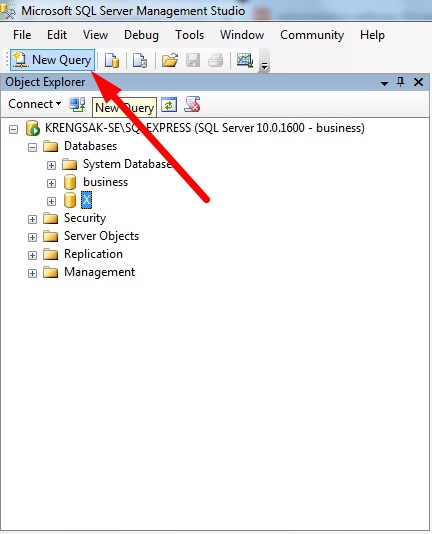Expand the X database node
432x534 pixels.
point(51,202)
